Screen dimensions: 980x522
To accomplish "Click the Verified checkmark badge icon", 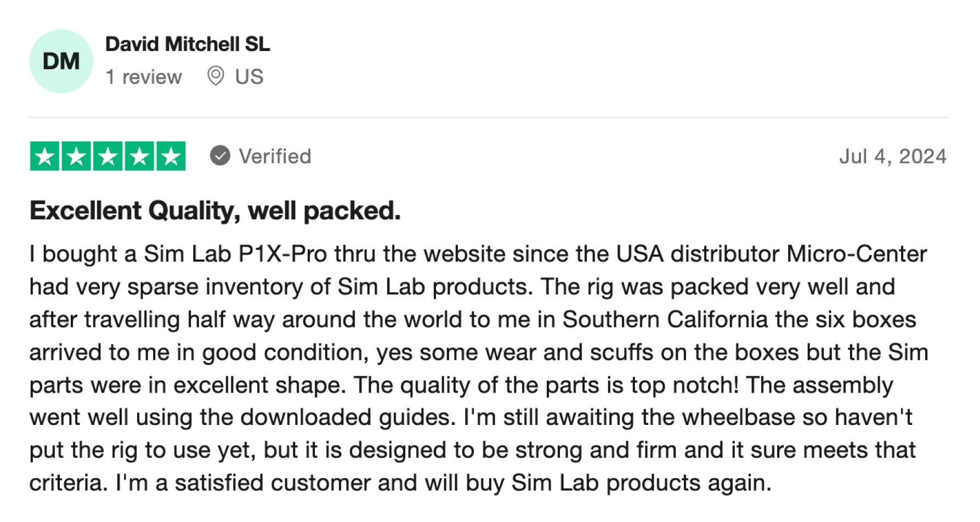I will (x=220, y=156).
